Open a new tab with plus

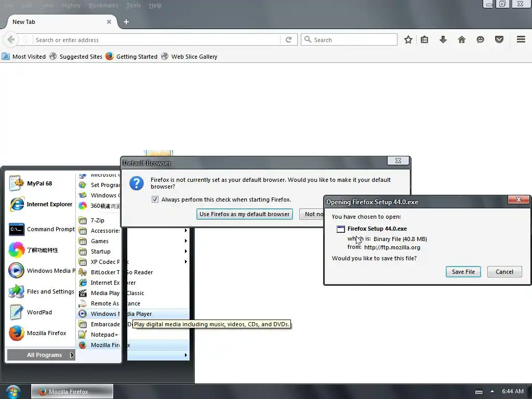point(126,22)
